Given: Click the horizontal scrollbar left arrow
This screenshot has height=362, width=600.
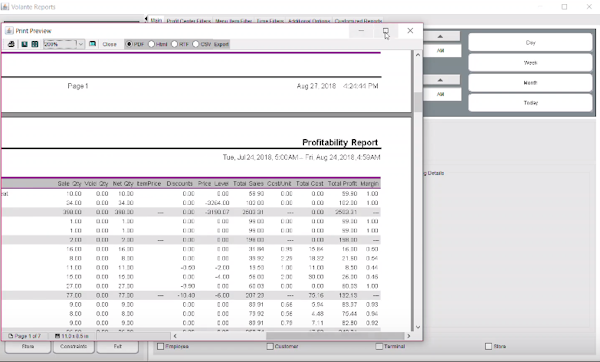Looking at the screenshot, I should [x=175, y=336].
